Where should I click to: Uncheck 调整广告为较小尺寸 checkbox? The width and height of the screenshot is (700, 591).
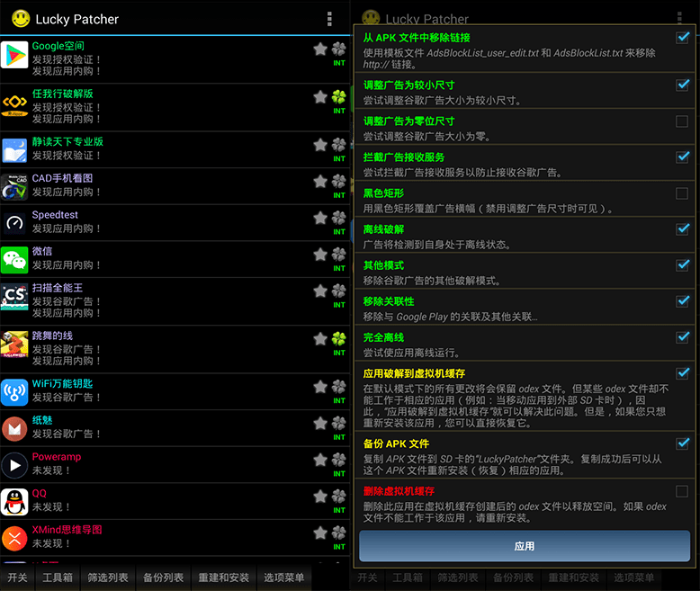tap(682, 85)
